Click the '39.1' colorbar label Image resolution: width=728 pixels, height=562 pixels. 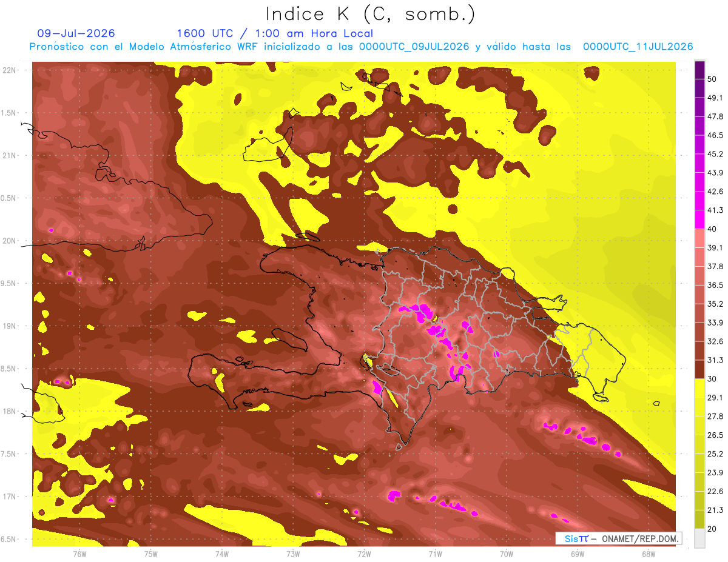point(715,247)
